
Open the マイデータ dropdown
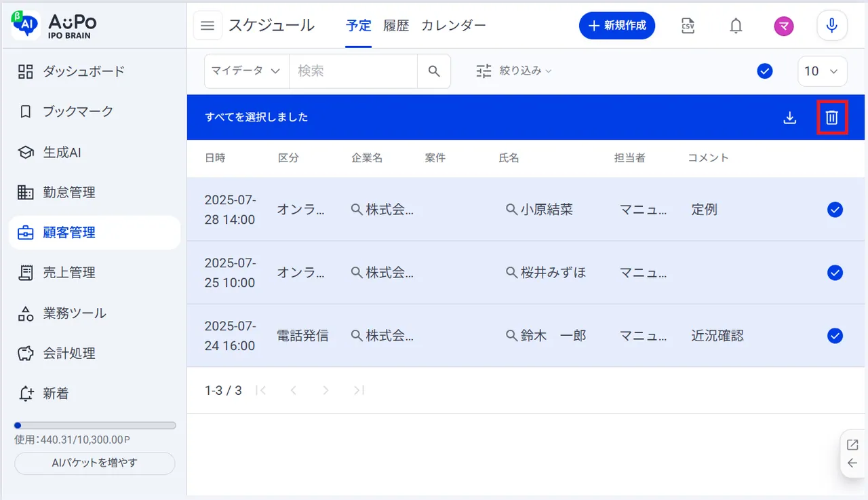pos(247,71)
